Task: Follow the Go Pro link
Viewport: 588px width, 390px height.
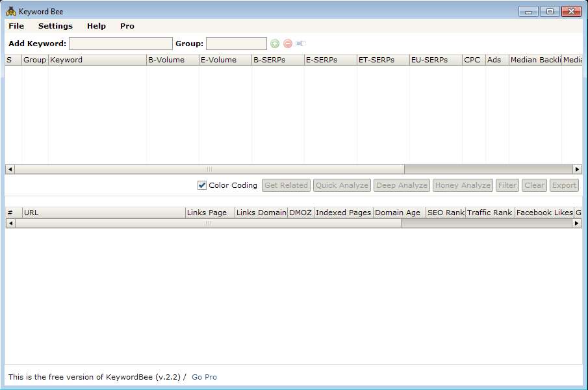Action: coord(205,377)
